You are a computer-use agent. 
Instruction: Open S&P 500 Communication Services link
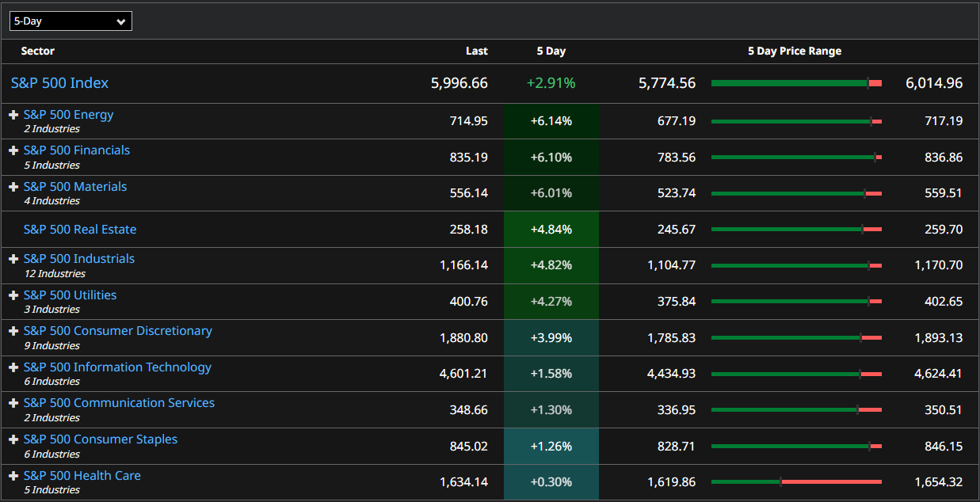click(x=119, y=403)
